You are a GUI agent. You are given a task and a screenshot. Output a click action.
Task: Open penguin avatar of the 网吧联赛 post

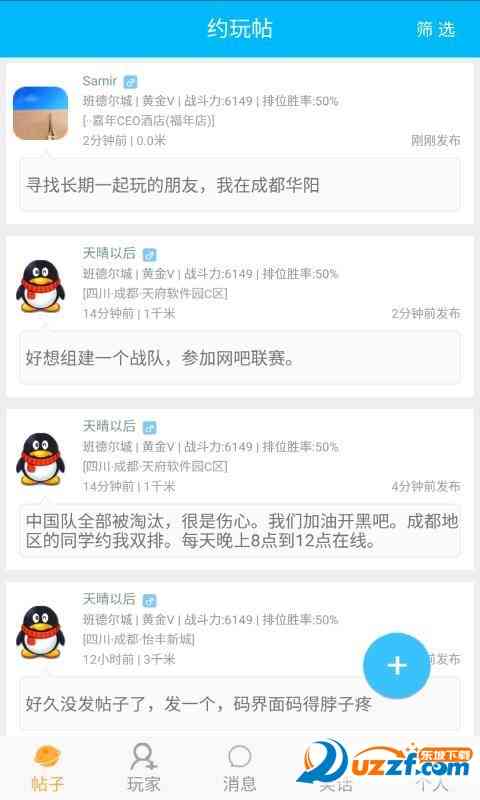click(x=40, y=286)
